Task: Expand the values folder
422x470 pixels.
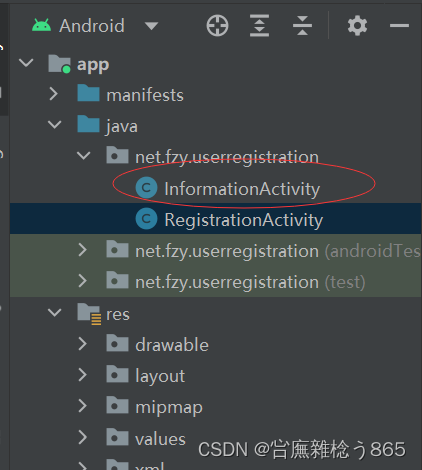Action: click(x=82, y=437)
